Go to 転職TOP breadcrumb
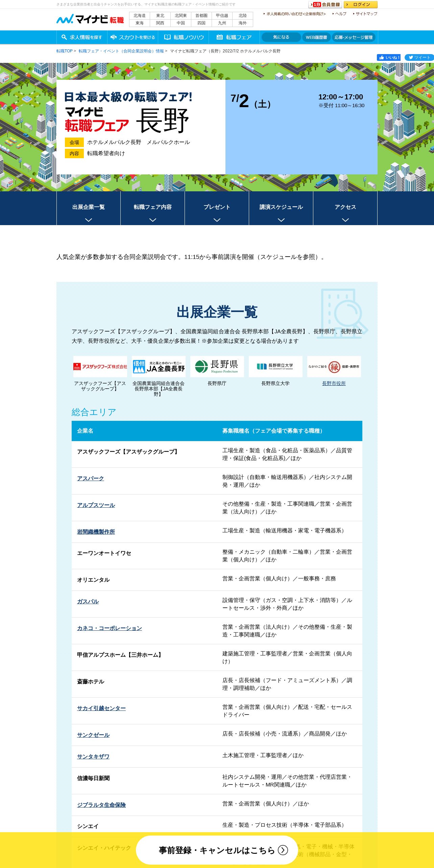434x868 pixels. coord(65,51)
